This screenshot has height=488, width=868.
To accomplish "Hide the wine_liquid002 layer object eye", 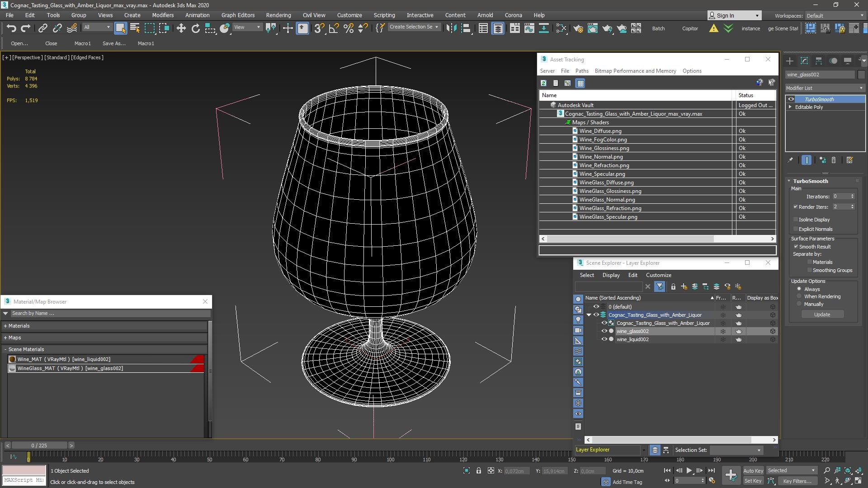I will click(604, 339).
